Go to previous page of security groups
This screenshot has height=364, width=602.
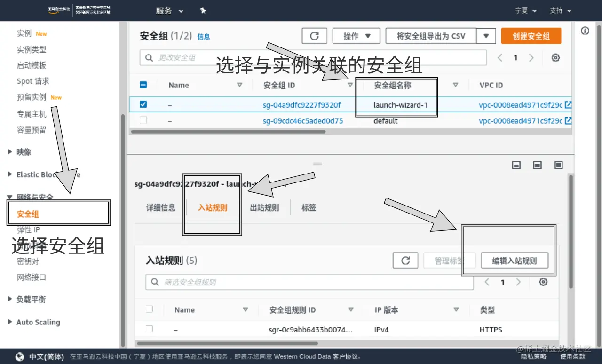500,58
